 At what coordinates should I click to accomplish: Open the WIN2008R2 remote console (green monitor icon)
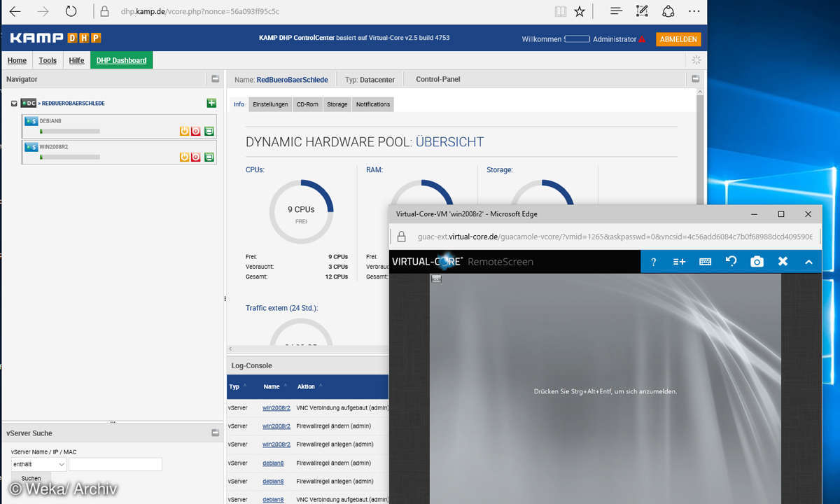point(209,157)
